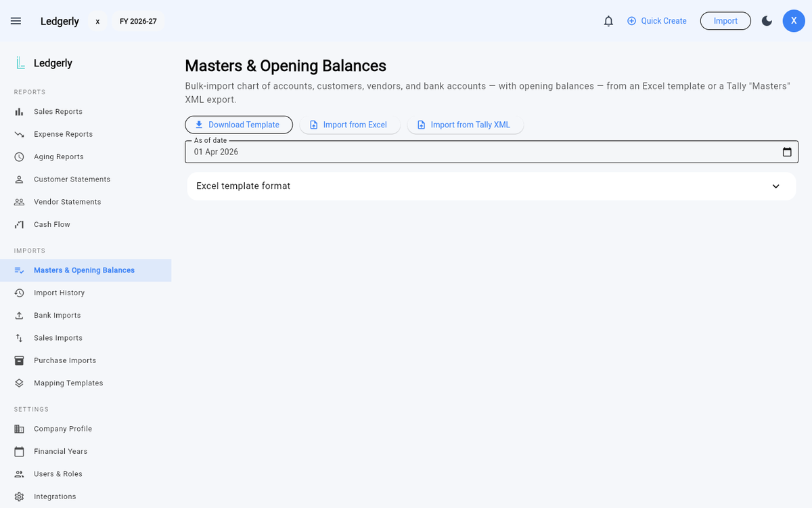
Task: Click the Financial Years calendar icon
Action: 20,451
